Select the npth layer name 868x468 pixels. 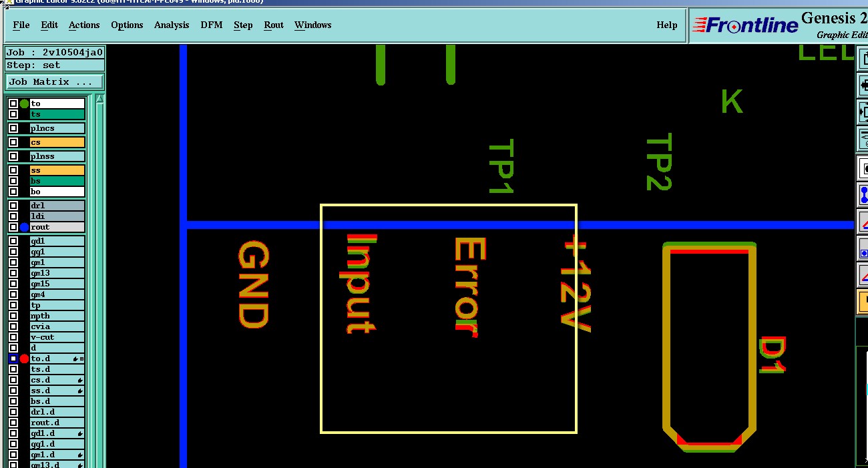[x=57, y=316]
